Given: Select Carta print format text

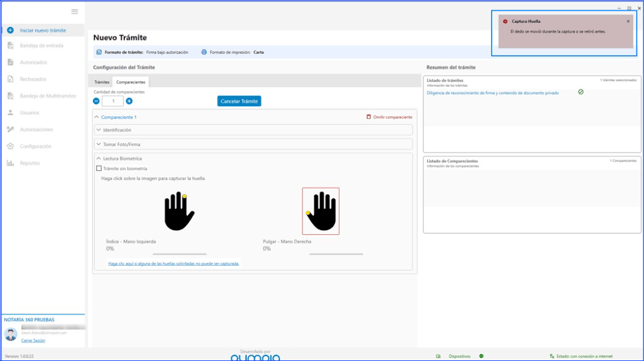Looking at the screenshot, I should pyautogui.click(x=259, y=53).
